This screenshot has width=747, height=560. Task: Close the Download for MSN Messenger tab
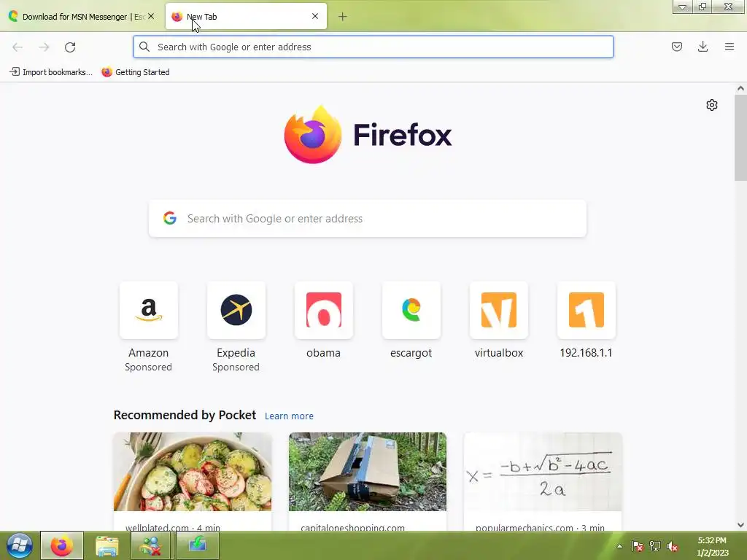click(151, 16)
